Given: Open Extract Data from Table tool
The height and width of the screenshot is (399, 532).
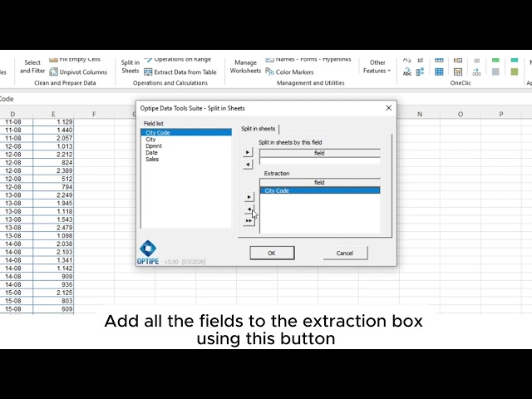Looking at the screenshot, I should pyautogui.click(x=180, y=72).
